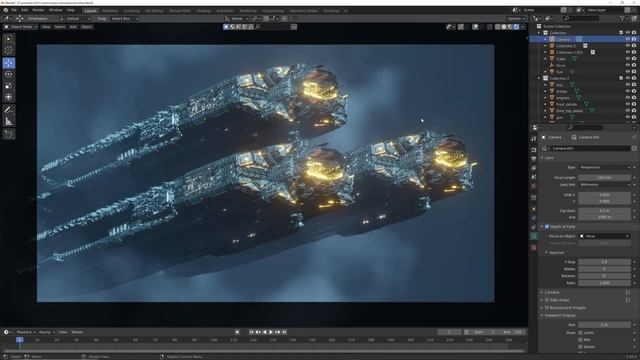This screenshot has width=640, height=360.
Task: Toggle the Depth of Field checkbox
Action: pos(547,227)
